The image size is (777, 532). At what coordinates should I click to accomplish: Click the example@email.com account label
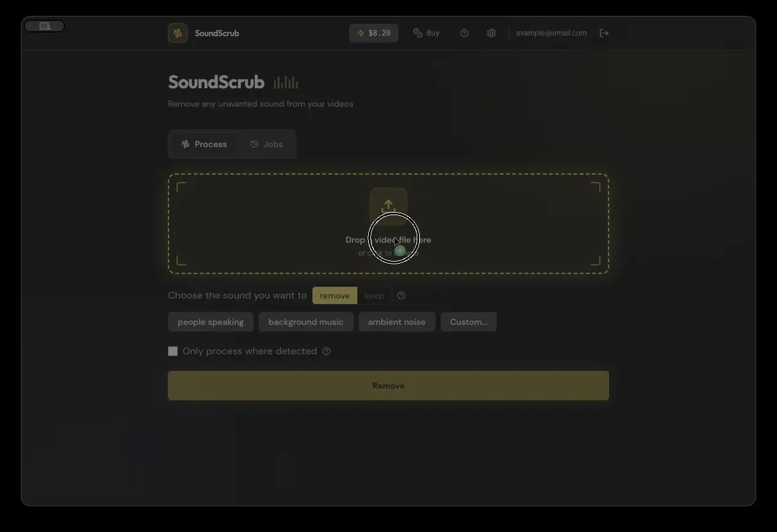(x=551, y=33)
